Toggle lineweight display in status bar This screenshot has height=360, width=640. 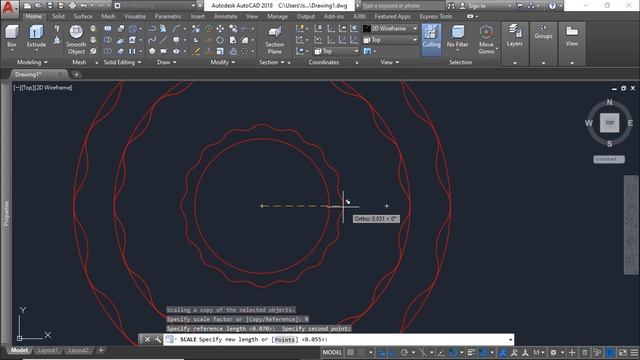point(471,352)
